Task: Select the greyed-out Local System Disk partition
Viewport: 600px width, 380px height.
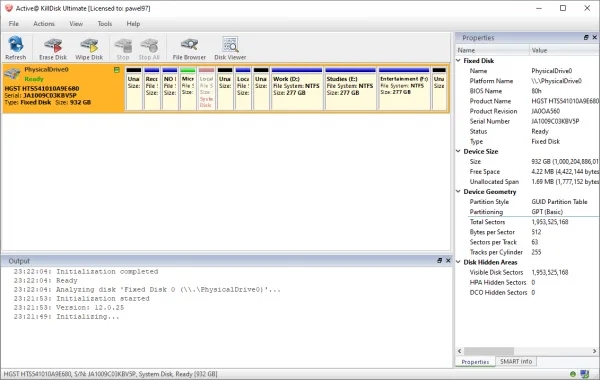Action: [x=206, y=89]
